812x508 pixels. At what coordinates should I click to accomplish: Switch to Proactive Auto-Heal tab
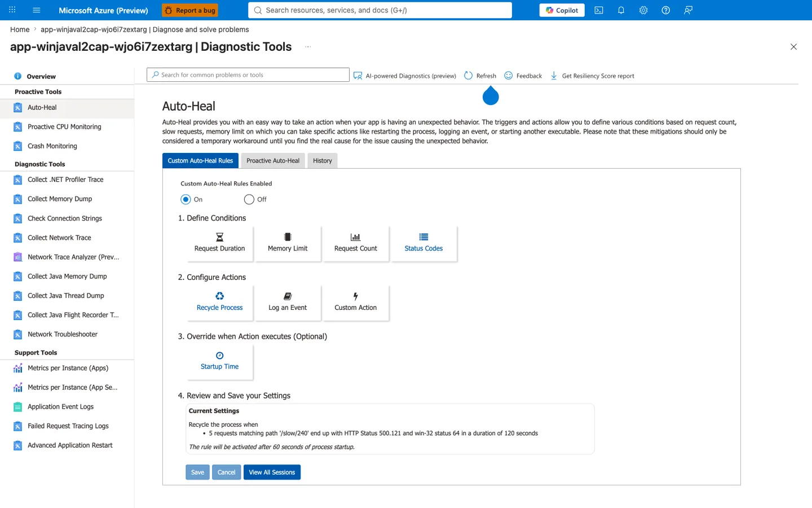point(273,161)
